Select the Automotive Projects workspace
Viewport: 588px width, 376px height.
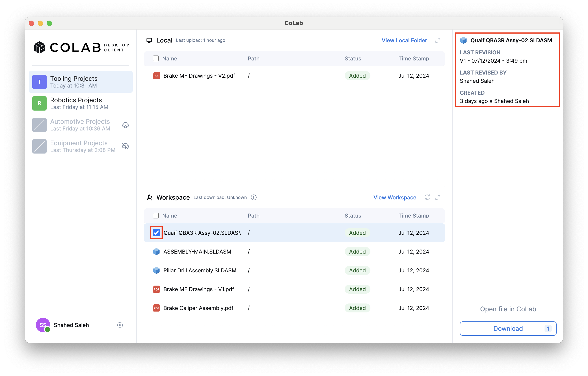81,125
